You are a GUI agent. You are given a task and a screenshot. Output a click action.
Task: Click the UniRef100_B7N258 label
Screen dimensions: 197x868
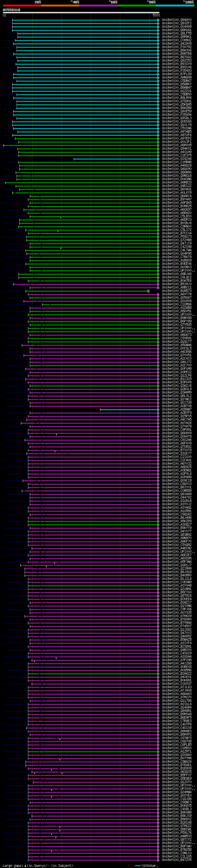pos(177,850)
